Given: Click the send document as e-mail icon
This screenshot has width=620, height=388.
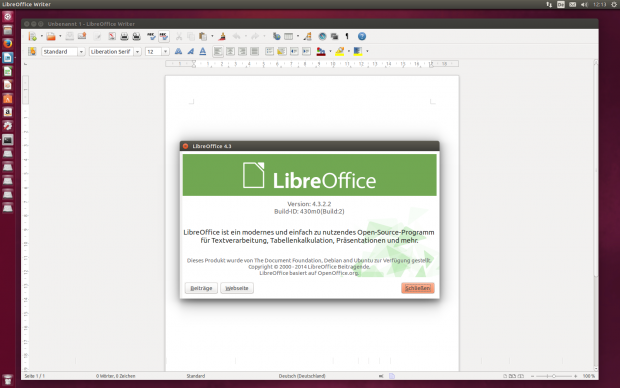Looking at the screenshot, I should 82,36.
